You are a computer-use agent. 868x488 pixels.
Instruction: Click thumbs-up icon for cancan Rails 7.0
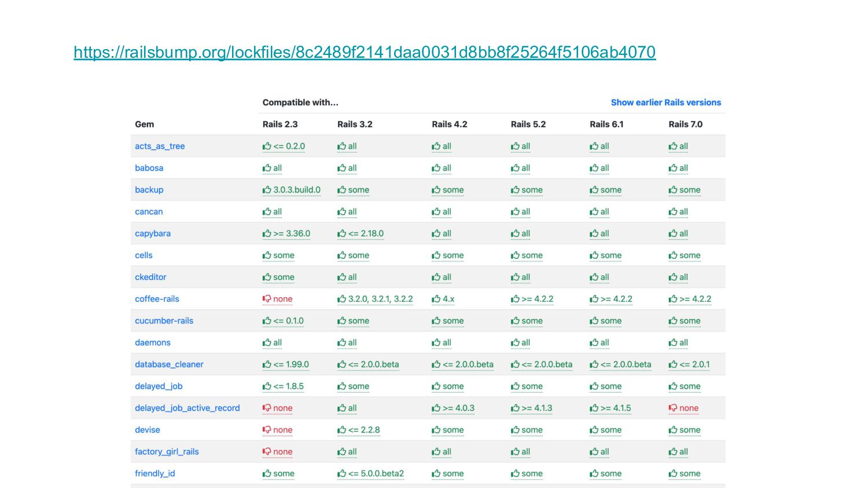click(673, 212)
